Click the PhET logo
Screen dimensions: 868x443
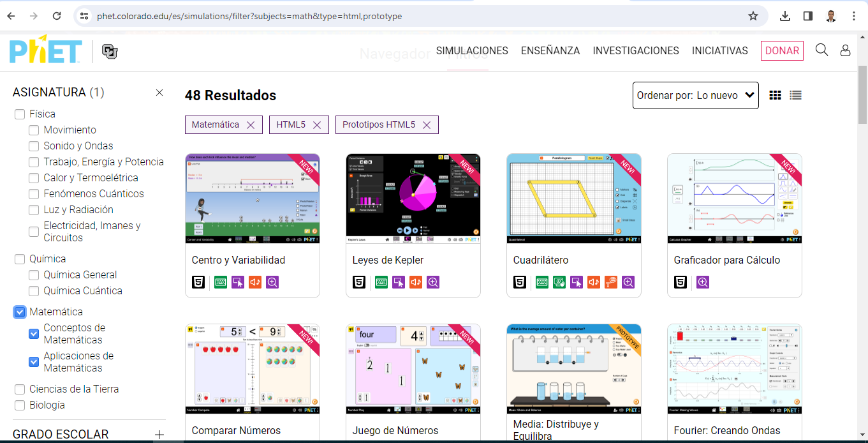pos(45,50)
